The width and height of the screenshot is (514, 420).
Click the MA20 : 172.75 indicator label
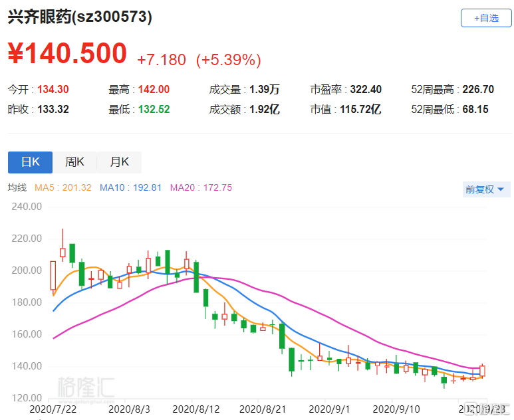[201, 187]
